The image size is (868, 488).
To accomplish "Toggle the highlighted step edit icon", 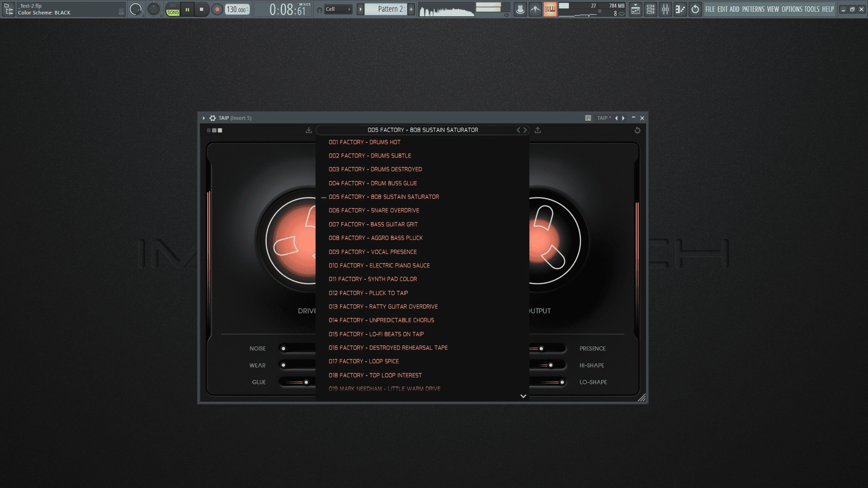I will tap(550, 9).
